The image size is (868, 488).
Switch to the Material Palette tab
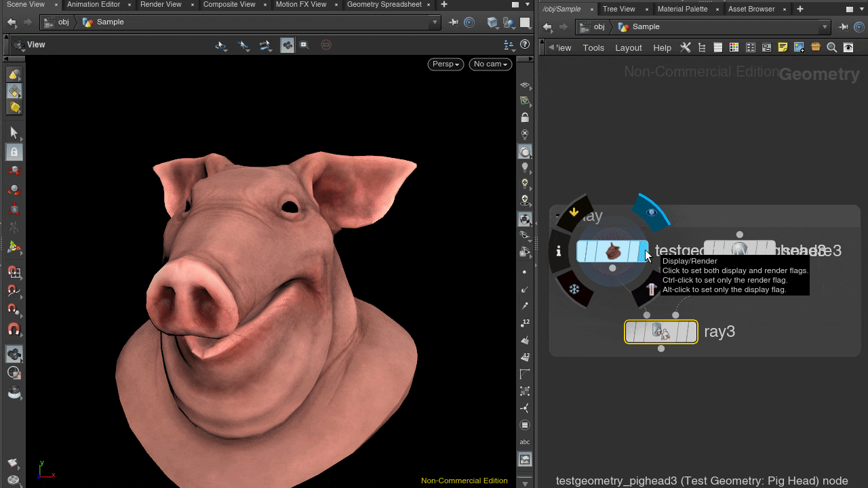682,9
